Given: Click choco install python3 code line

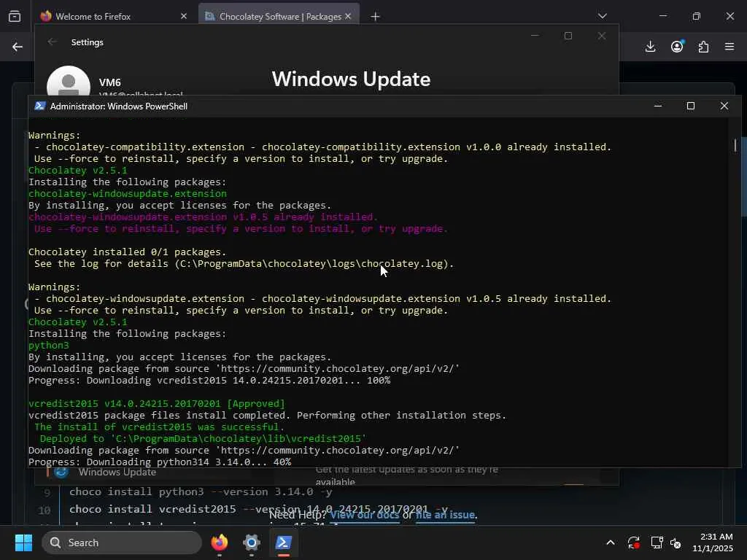Looking at the screenshot, I should (201, 491).
